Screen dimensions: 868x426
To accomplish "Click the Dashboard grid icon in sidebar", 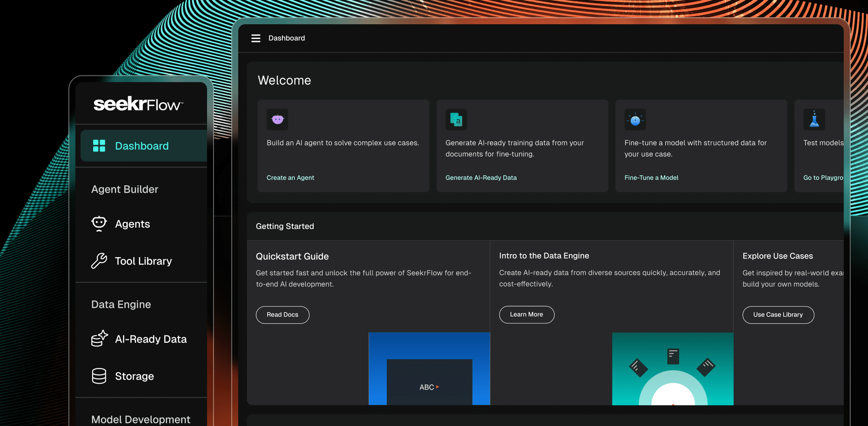I will point(99,146).
